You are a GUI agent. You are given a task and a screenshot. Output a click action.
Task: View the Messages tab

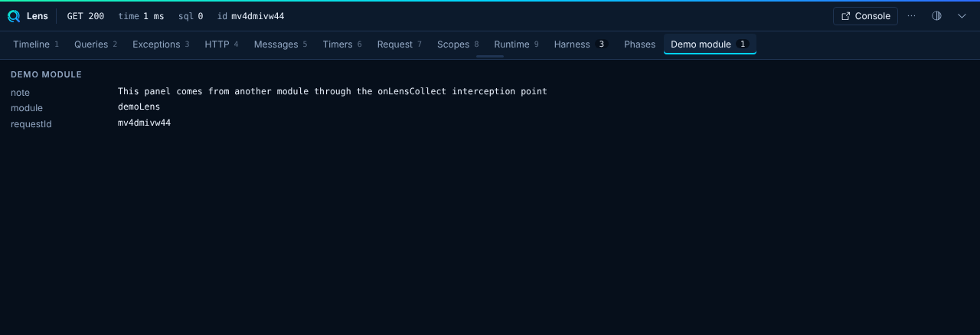pyautogui.click(x=280, y=44)
